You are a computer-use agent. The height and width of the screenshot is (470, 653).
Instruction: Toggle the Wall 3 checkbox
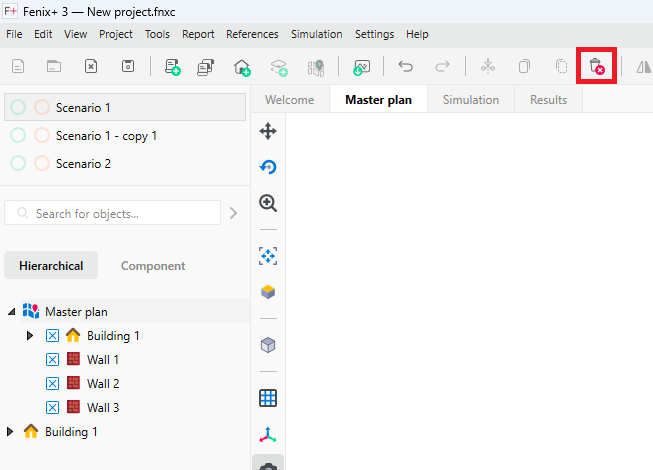tap(53, 408)
